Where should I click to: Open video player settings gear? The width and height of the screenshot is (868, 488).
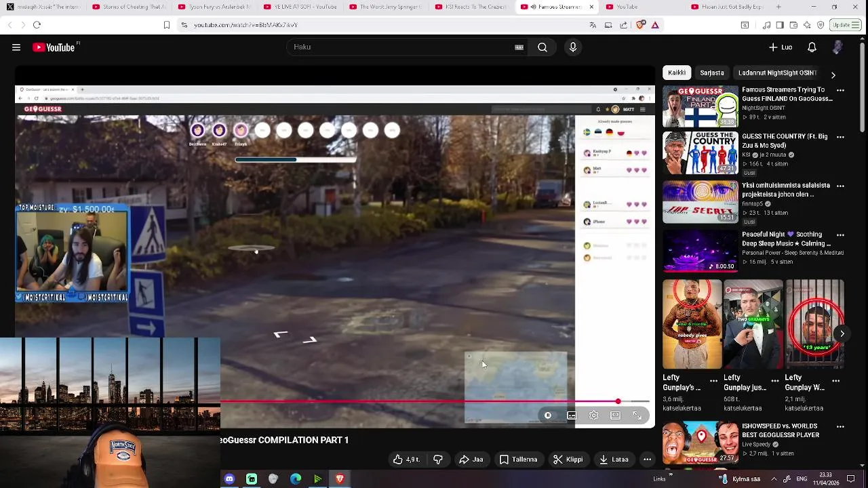(593, 415)
